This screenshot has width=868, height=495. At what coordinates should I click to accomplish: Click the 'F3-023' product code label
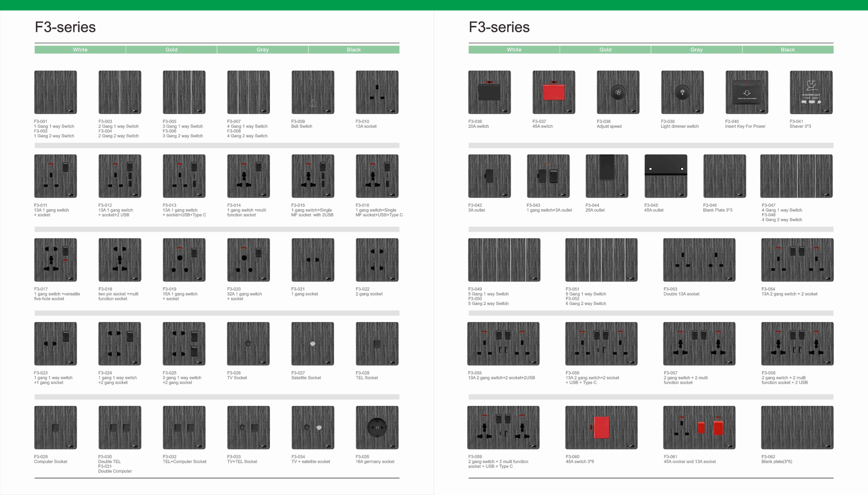(41, 373)
